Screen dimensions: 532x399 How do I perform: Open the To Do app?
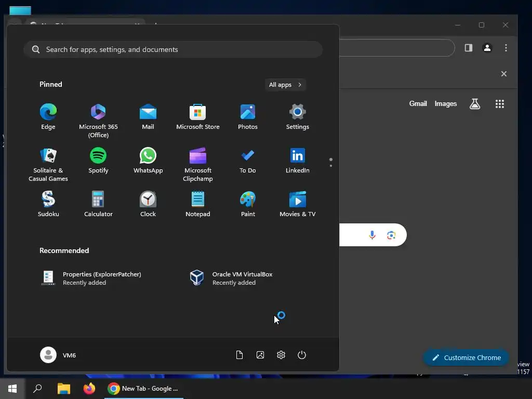[x=248, y=161]
